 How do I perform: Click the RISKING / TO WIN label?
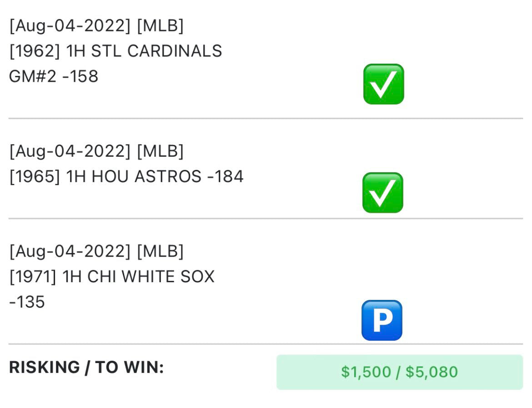point(86,368)
